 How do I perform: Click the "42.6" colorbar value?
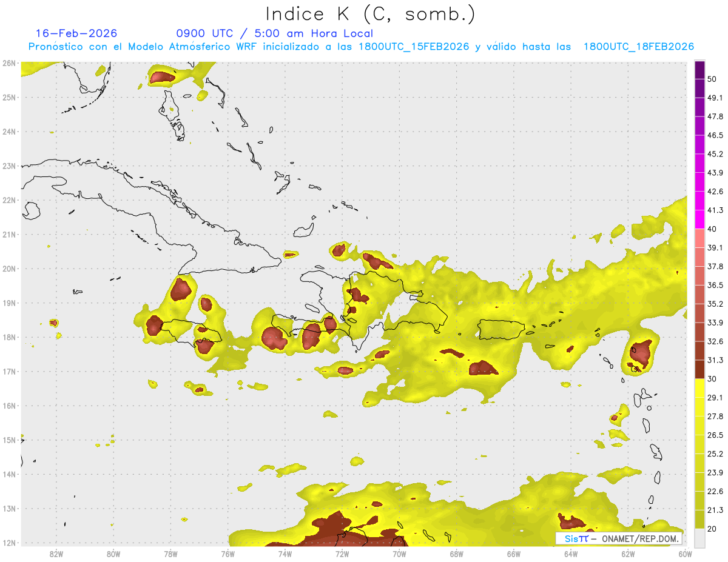tap(715, 192)
